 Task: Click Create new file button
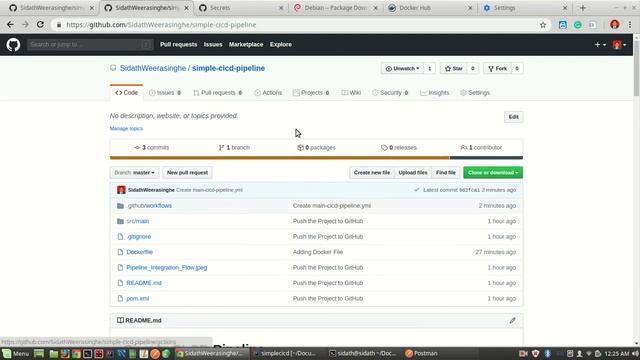coord(372,173)
